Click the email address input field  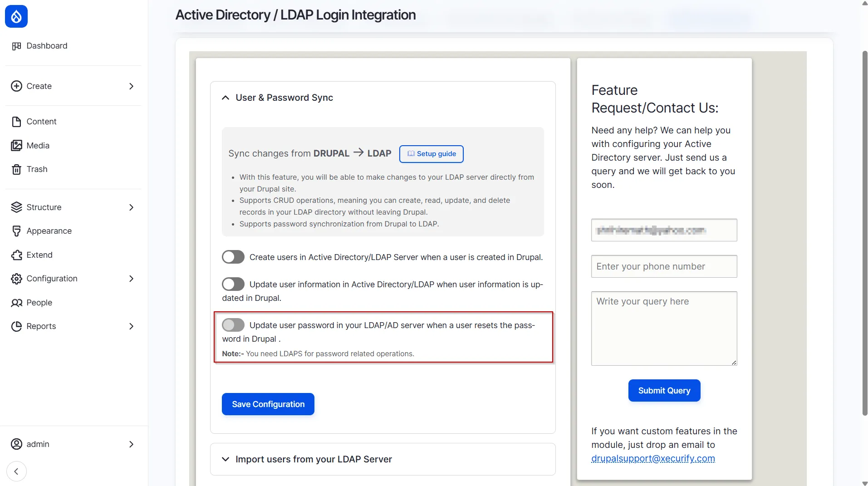[664, 230]
